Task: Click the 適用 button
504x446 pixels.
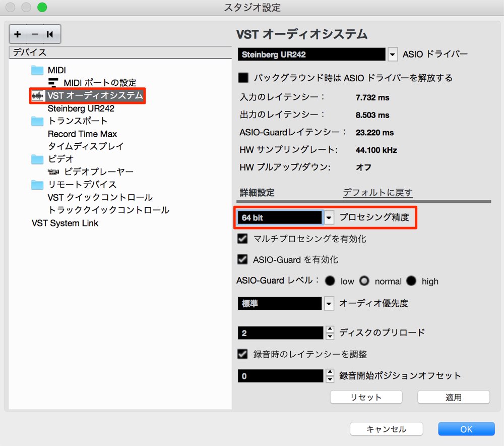Action: [454, 397]
